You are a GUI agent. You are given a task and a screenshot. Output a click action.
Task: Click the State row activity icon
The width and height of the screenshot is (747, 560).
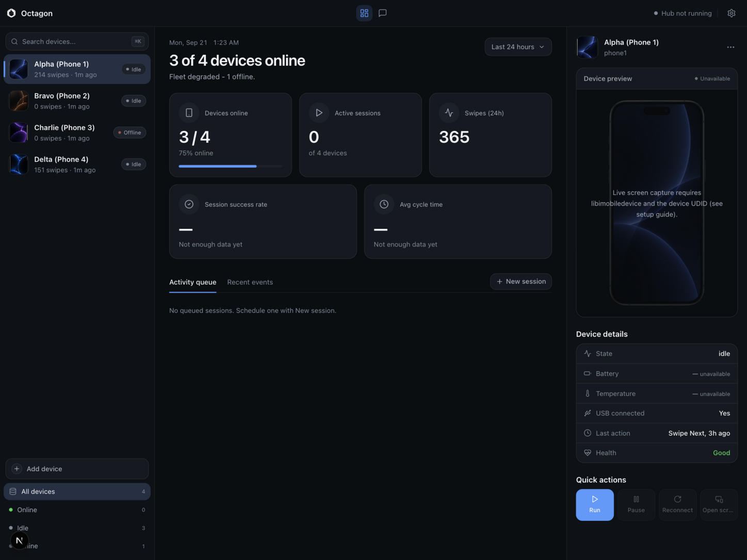[587, 354]
